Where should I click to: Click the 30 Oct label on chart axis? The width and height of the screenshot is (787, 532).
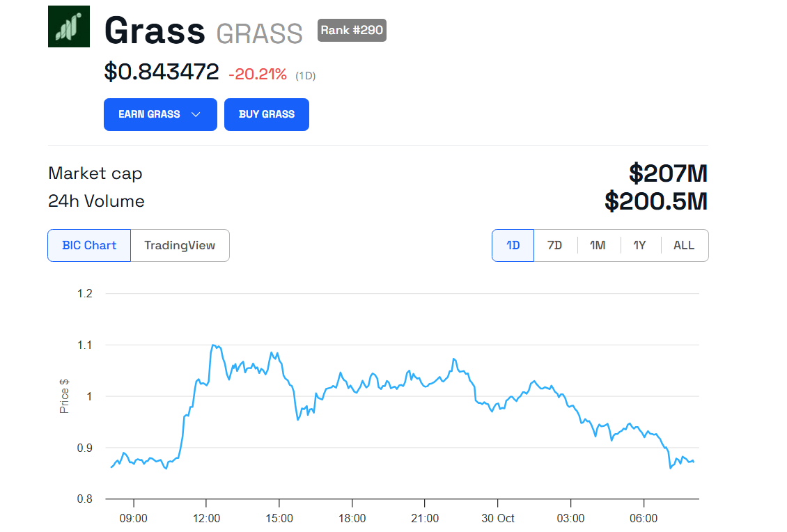[498, 518]
